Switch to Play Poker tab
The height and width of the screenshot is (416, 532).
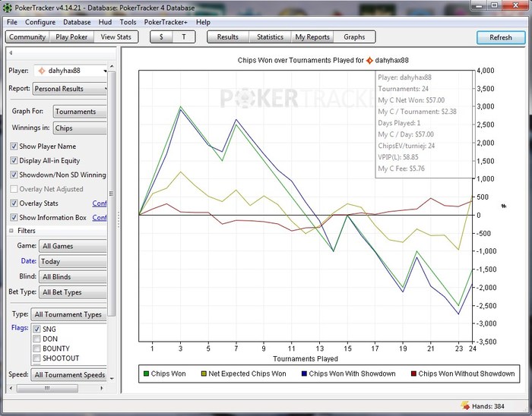point(71,37)
